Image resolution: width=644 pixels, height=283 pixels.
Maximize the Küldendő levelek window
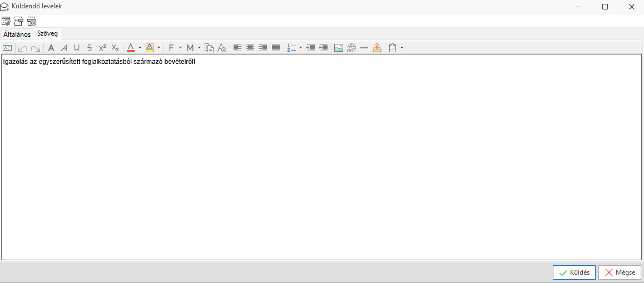[x=605, y=7]
